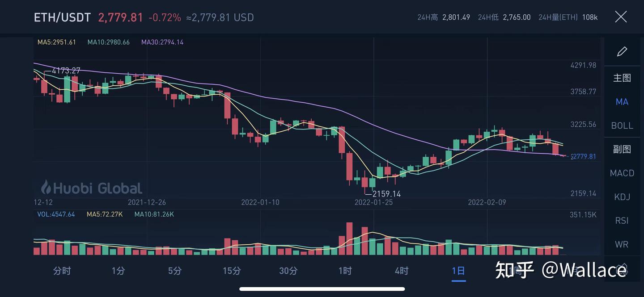This screenshot has height=297, width=644.
Task: Select the pencil drawing tool
Action: (622, 51)
